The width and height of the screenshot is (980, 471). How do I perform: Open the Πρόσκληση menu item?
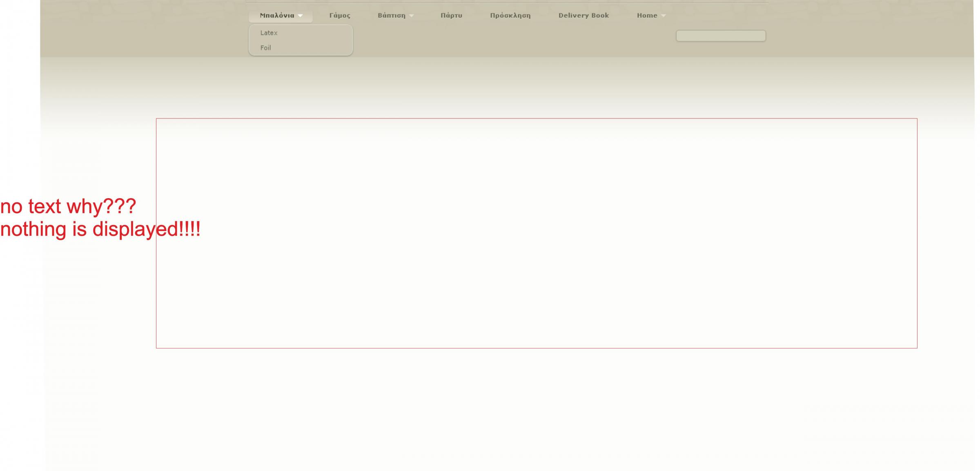point(510,16)
